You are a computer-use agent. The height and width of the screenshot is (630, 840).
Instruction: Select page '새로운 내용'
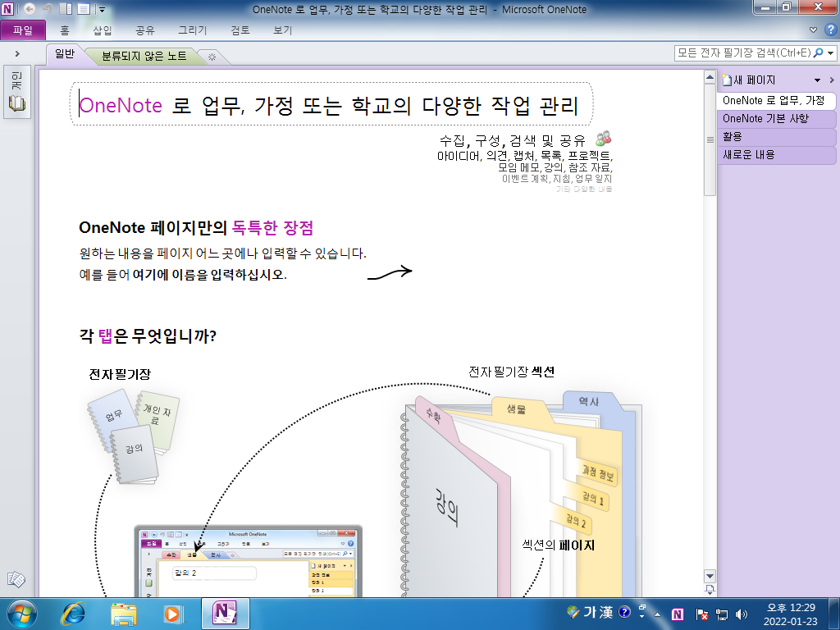pyautogui.click(x=776, y=155)
